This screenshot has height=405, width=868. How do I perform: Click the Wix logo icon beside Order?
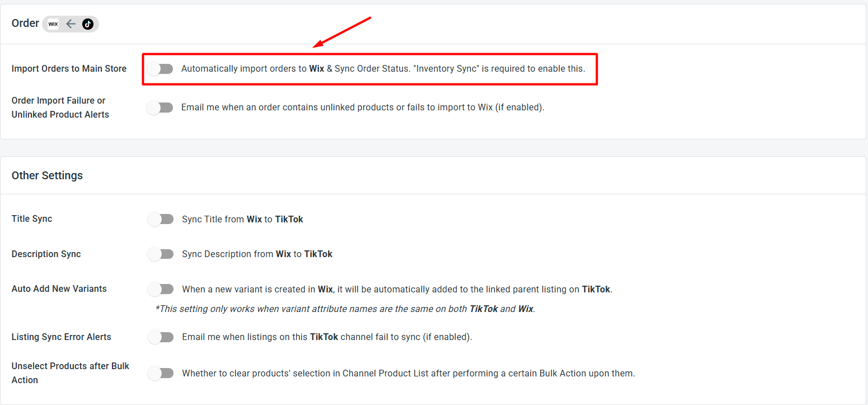(x=53, y=24)
